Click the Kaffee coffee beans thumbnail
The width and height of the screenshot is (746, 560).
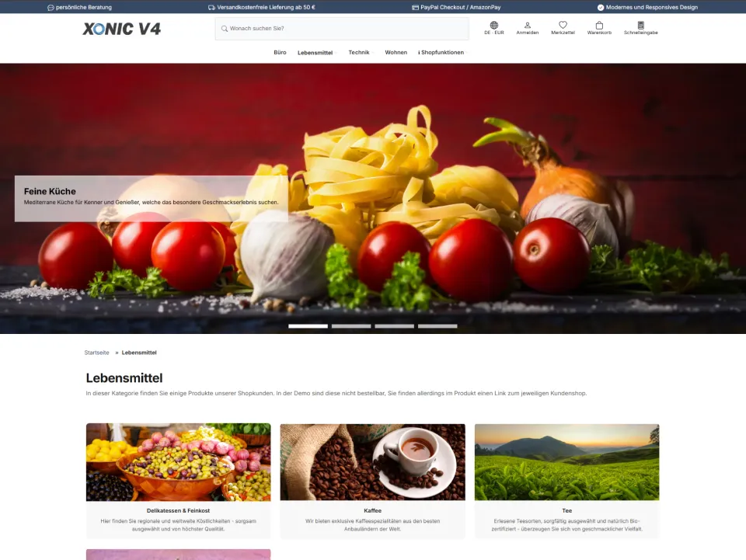(x=372, y=462)
